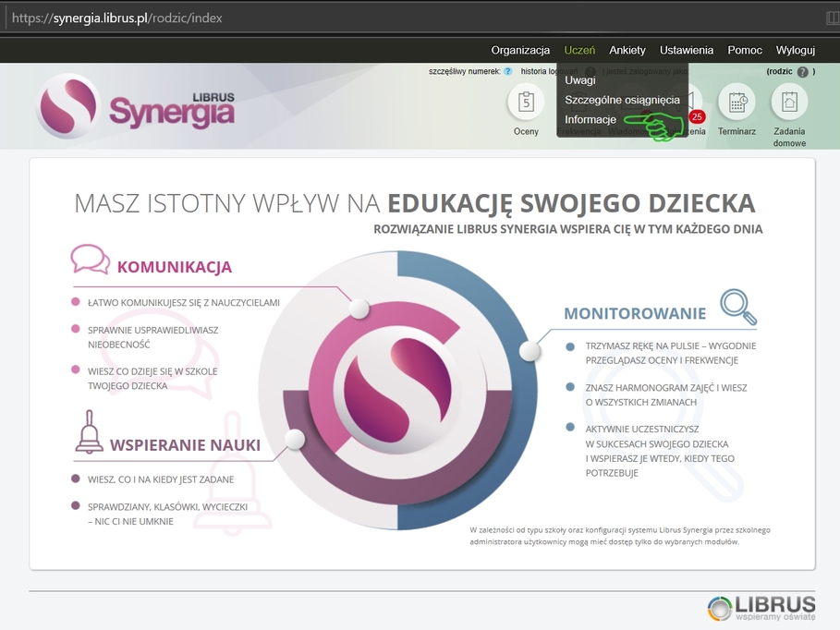Choose Informacje in the Uczeń dropdown
Viewport: 840px width, 630px height.
590,119
